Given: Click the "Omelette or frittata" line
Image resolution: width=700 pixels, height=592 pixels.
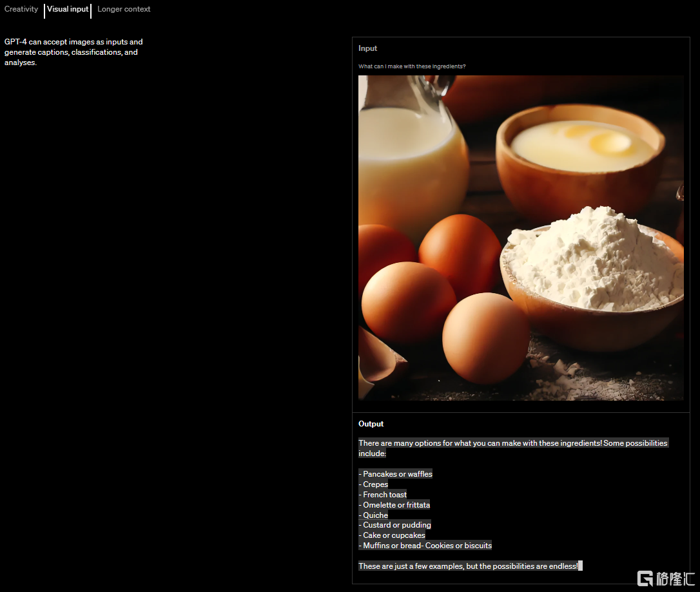Looking at the screenshot, I should point(394,505).
